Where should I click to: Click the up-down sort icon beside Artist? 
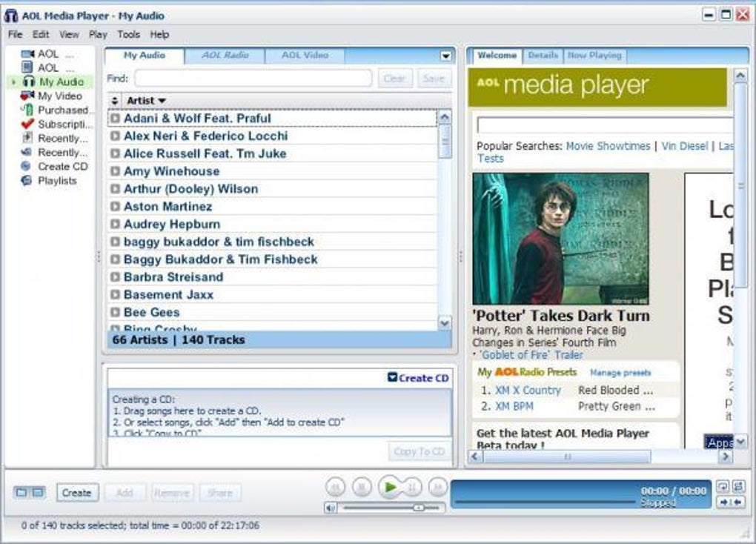115,101
